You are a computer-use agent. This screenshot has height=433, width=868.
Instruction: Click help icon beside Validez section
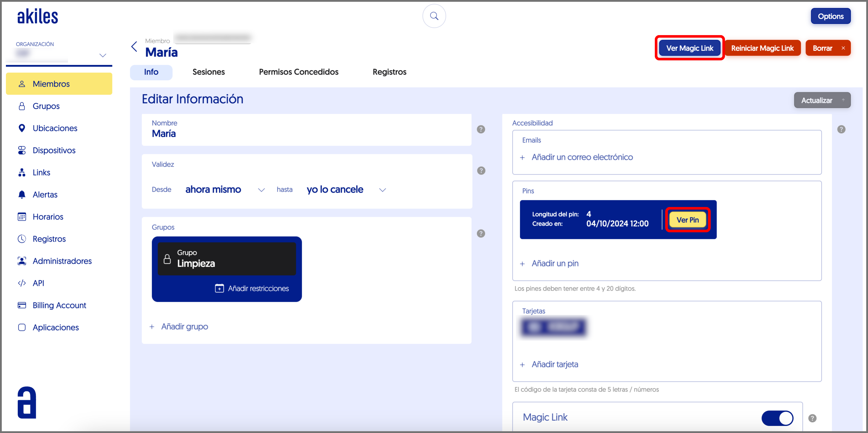(x=481, y=170)
